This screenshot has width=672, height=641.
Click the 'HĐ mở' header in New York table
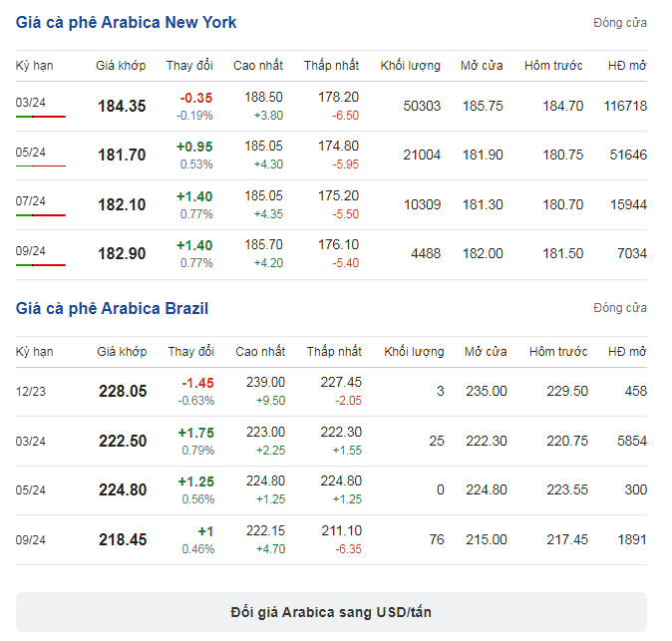coord(627,66)
